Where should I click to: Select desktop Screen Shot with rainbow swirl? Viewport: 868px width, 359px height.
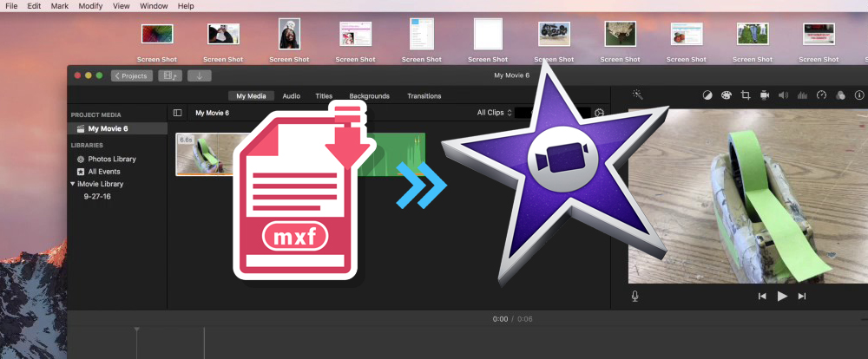coord(157,34)
